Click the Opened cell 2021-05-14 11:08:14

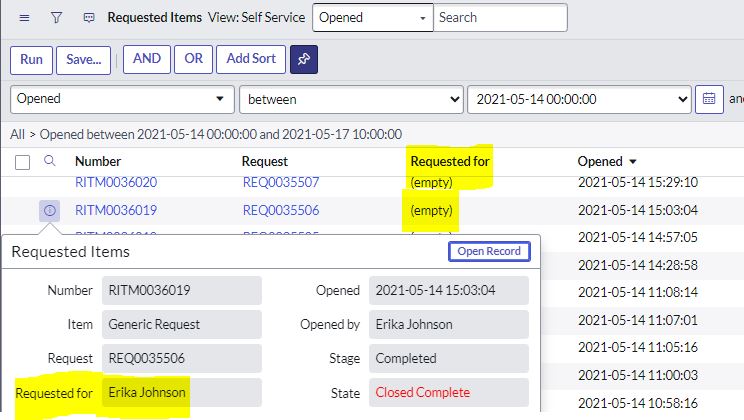click(638, 292)
